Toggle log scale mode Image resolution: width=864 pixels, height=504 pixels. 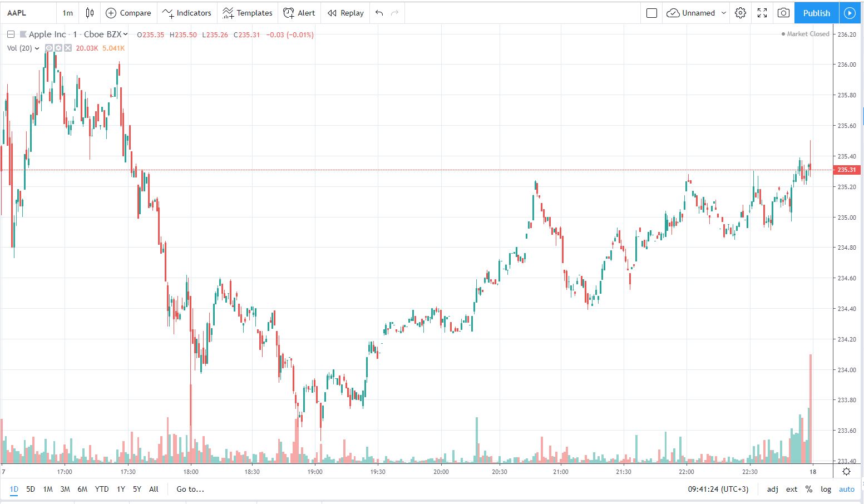click(826, 489)
